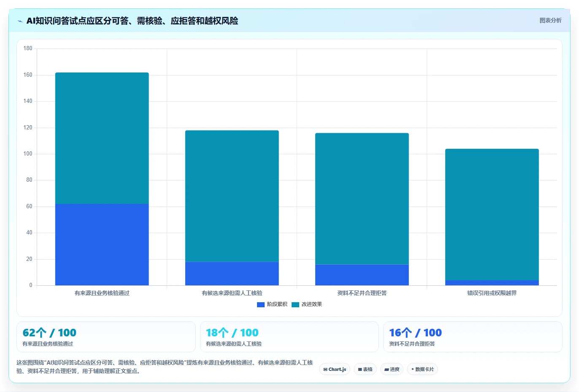
Task: Click the teal segment of 错误引用或权限越界 bar
Action: coord(492,215)
